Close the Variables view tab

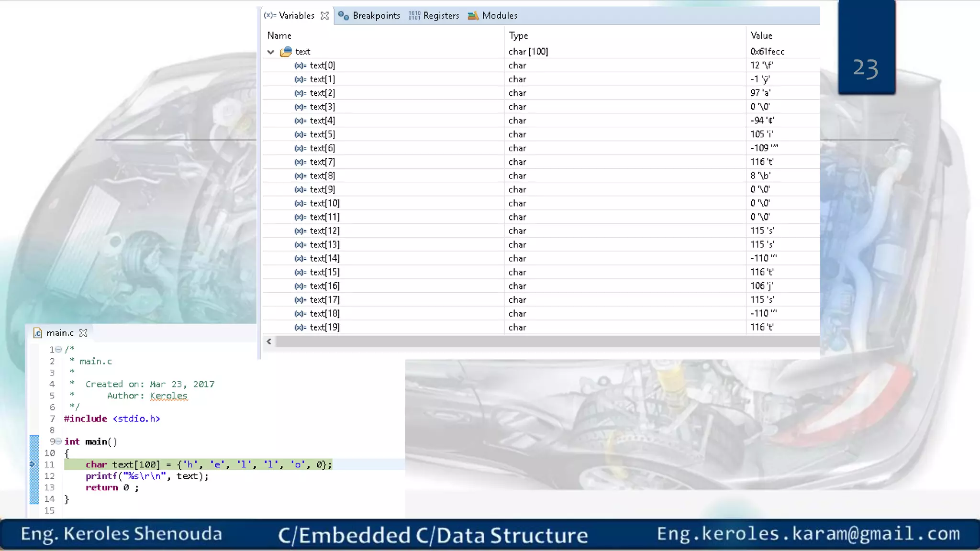(x=325, y=16)
